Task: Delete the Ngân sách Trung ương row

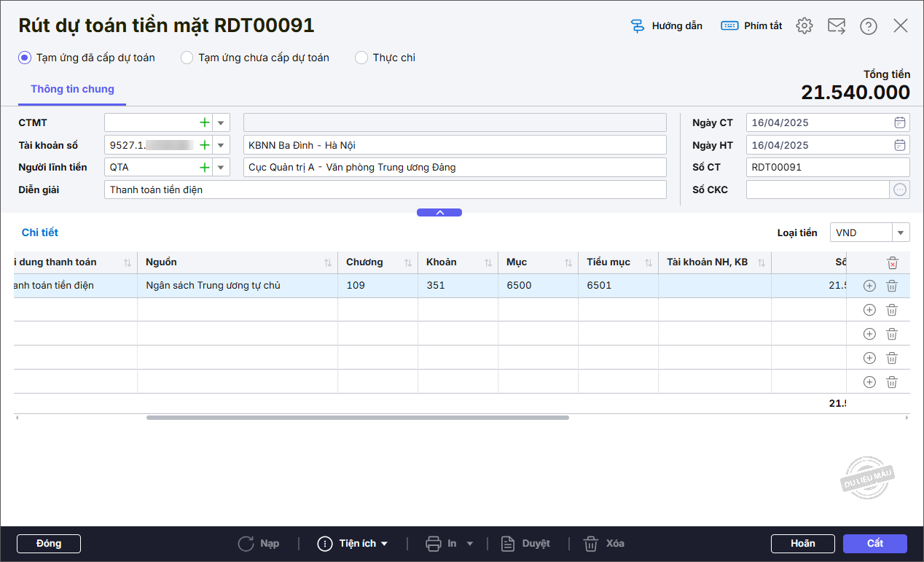Action: [891, 286]
